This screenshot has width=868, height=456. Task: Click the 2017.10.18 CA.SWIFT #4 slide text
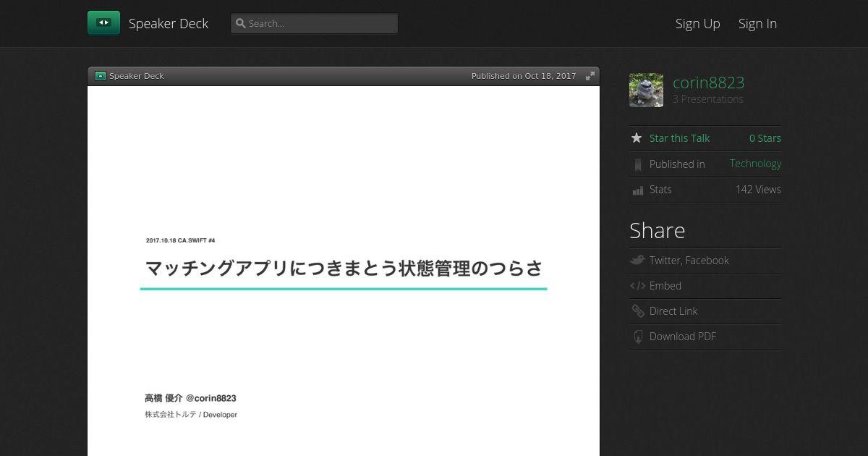tap(180, 240)
